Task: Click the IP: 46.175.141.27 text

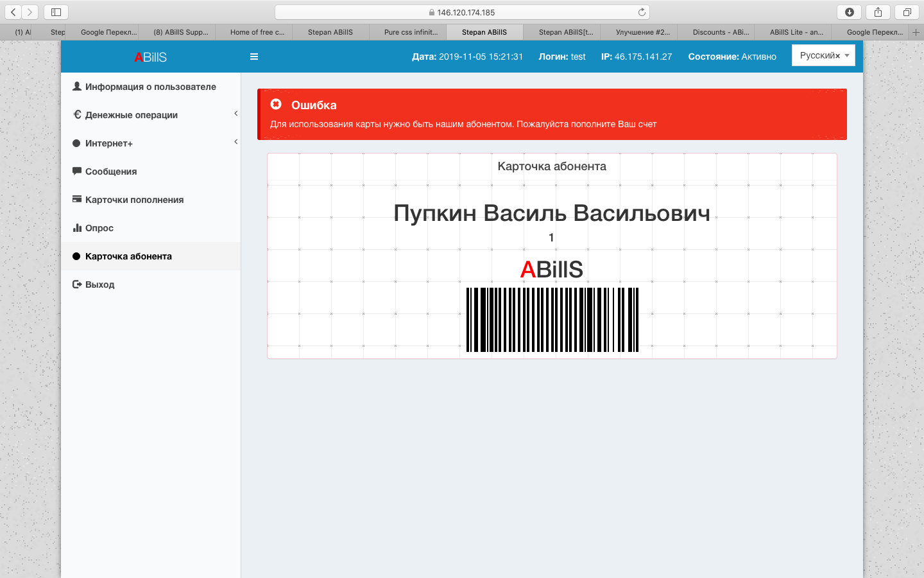Action: pyautogui.click(x=637, y=57)
